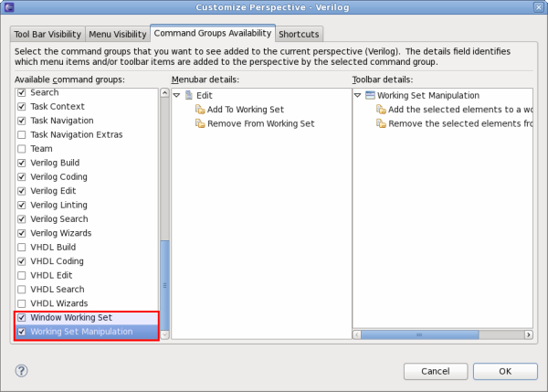Click the Toolbar details horizontal scrollbar thumb
Image resolution: width=548 pixels, height=392 pixels.
tap(420, 334)
